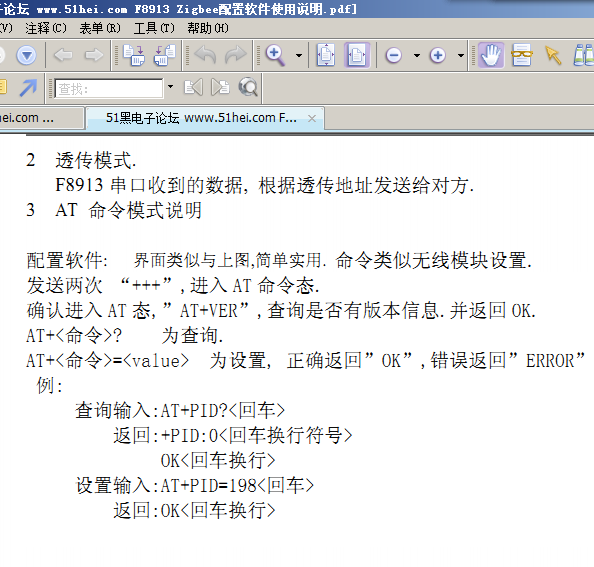This screenshot has width=594, height=567.
Task: Expand the magnifier zoom tool dropdown
Action: coord(299,56)
